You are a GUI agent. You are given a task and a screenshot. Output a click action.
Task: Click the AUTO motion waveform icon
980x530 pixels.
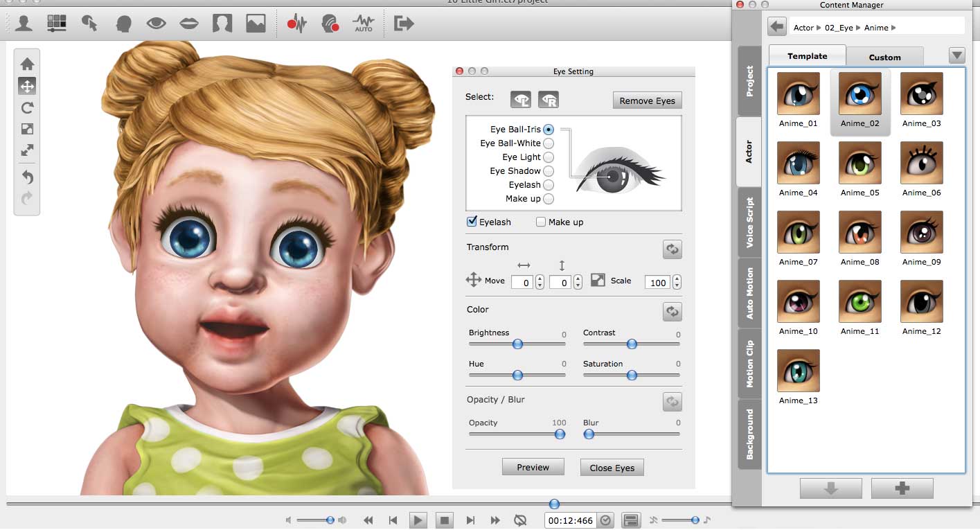(x=364, y=24)
